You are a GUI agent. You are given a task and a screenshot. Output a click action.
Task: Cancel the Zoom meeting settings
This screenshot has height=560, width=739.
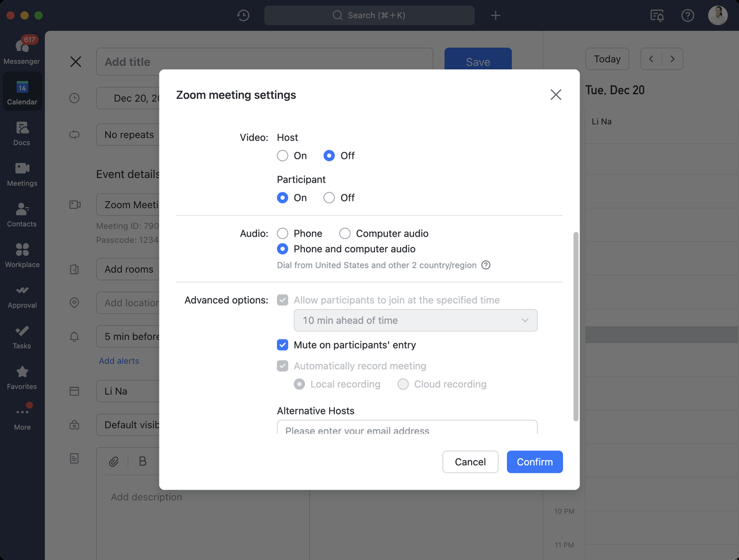tap(470, 462)
